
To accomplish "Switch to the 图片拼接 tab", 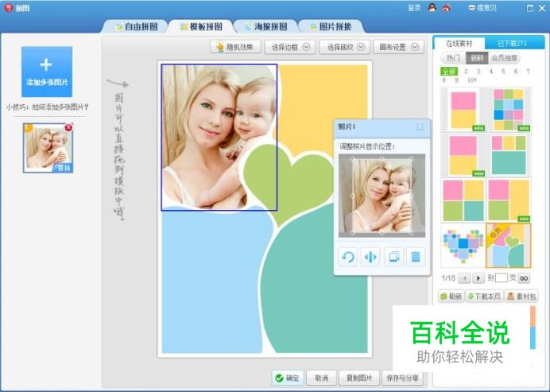I will point(331,27).
